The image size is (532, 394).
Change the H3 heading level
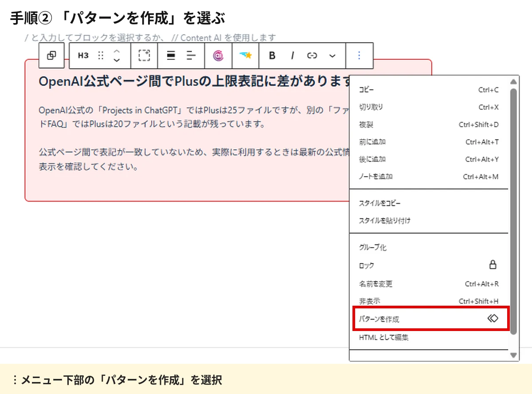coord(83,55)
